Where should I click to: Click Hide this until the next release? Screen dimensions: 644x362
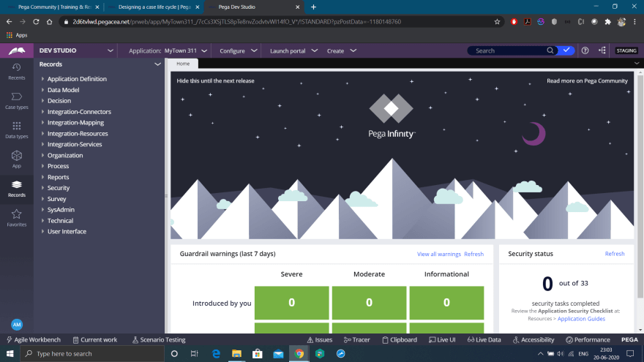[x=215, y=81]
